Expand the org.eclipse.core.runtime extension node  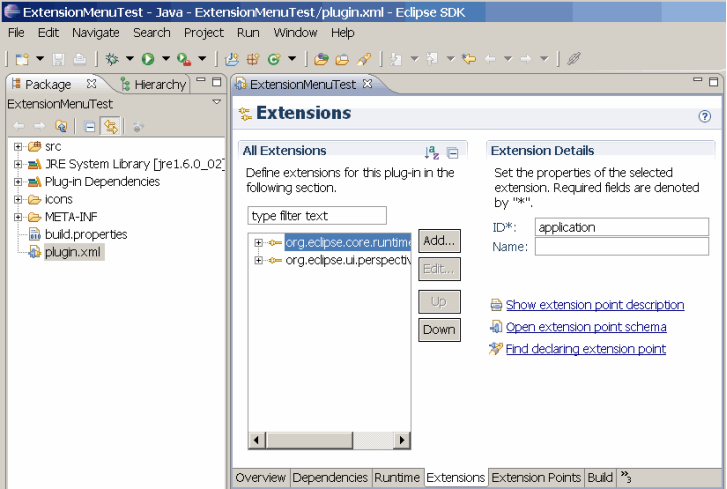pyautogui.click(x=258, y=242)
